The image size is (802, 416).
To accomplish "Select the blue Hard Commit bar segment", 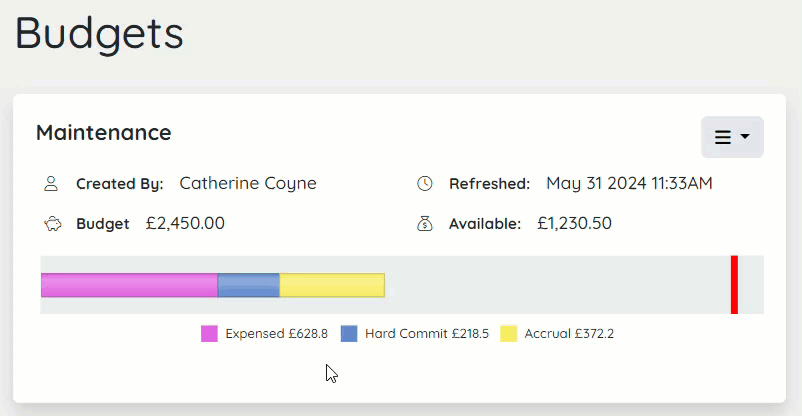I will [249, 285].
